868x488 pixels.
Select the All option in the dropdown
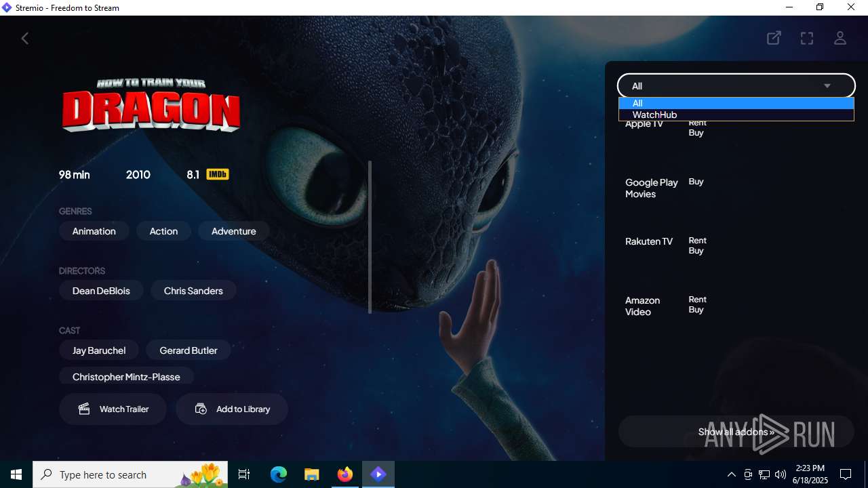pos(736,103)
